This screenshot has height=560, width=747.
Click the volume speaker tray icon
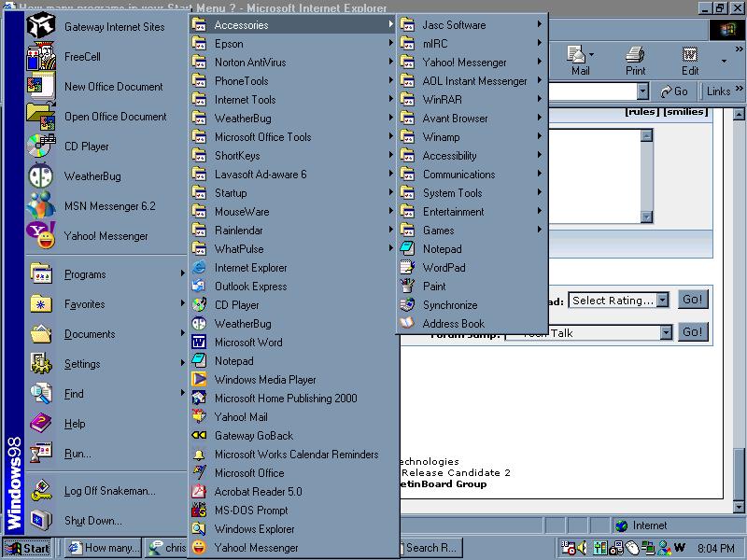pyautogui.click(x=582, y=548)
